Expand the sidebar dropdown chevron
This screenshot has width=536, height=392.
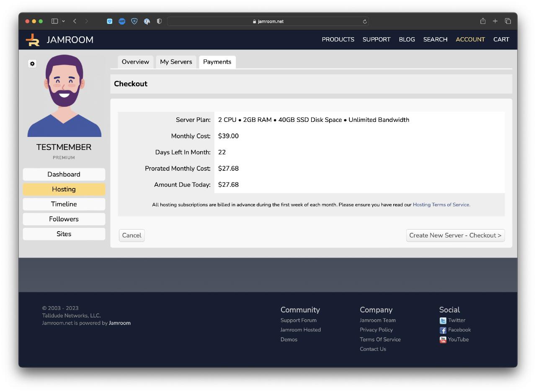pyautogui.click(x=63, y=21)
